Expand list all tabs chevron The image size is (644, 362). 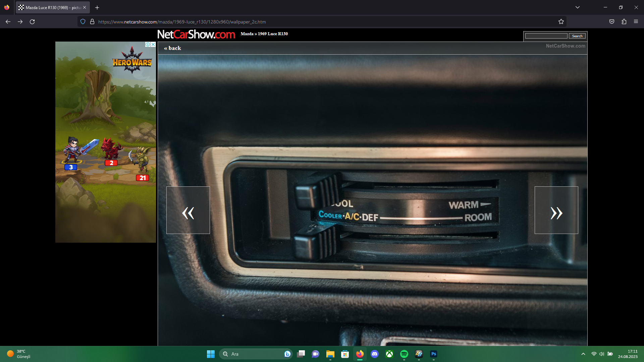coord(578,7)
